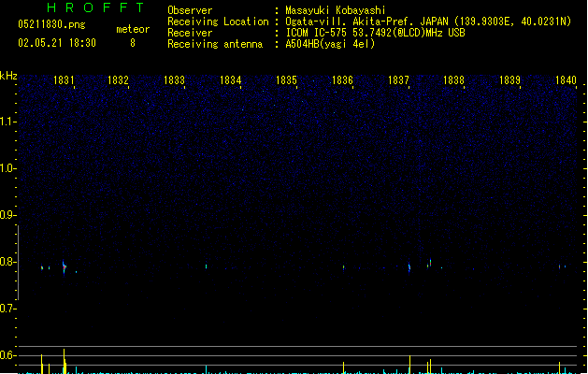
Task: Click time marker 1835
Action: (286, 80)
